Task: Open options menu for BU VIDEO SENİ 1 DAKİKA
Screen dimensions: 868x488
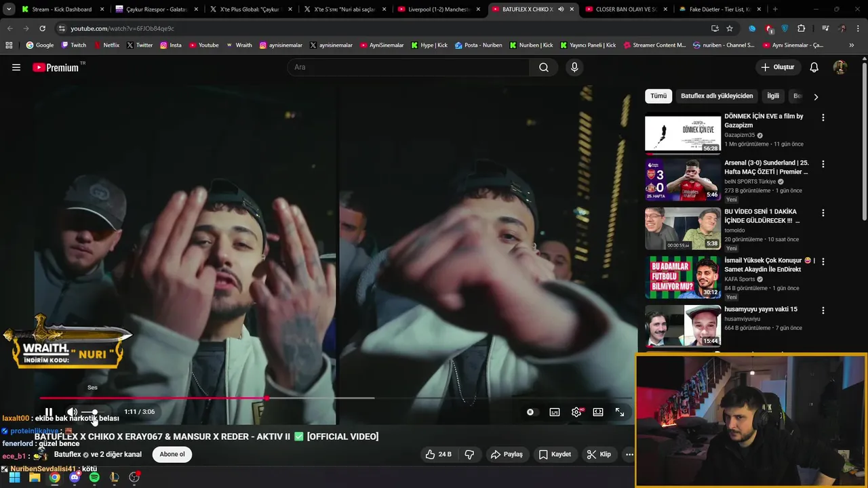Action: pyautogui.click(x=823, y=213)
